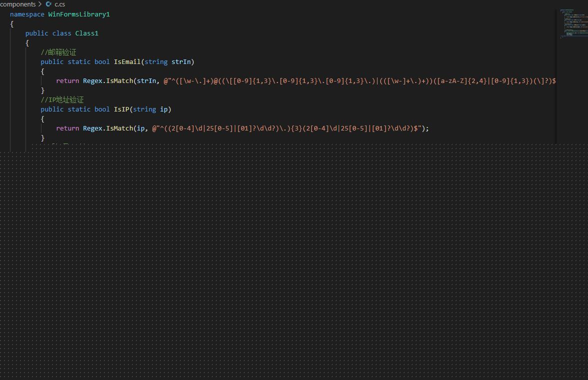Image resolution: width=588 pixels, height=380 pixels.
Task: Click IsMatch in the IsIP return statement
Action: (x=119, y=128)
